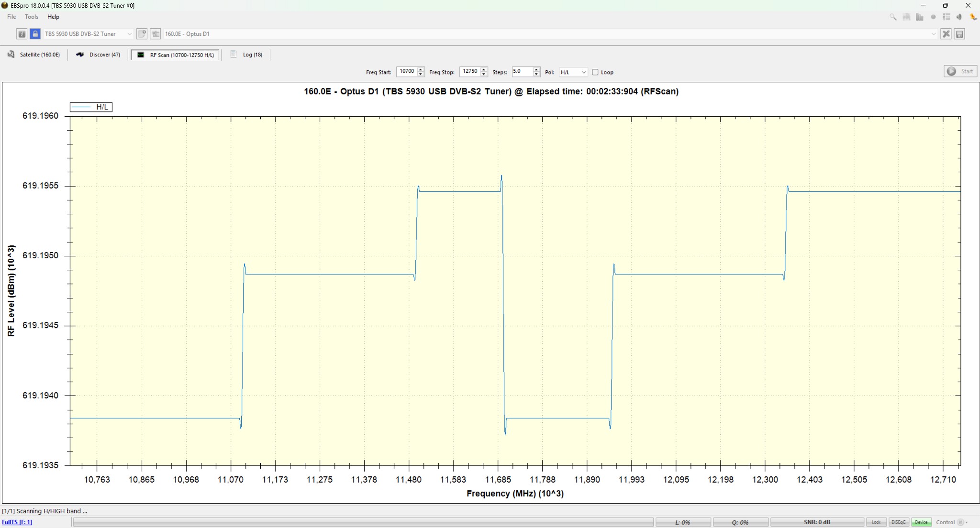980x528 pixels.
Task: Click the floppy disk save icon
Action: 959,34
